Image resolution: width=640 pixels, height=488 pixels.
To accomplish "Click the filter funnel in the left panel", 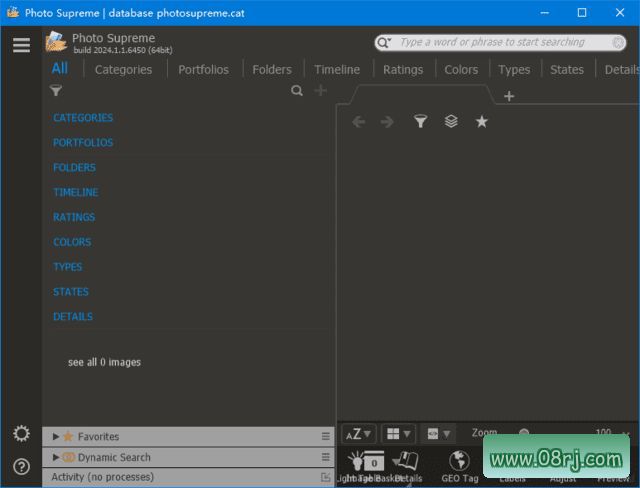I will click(56, 91).
